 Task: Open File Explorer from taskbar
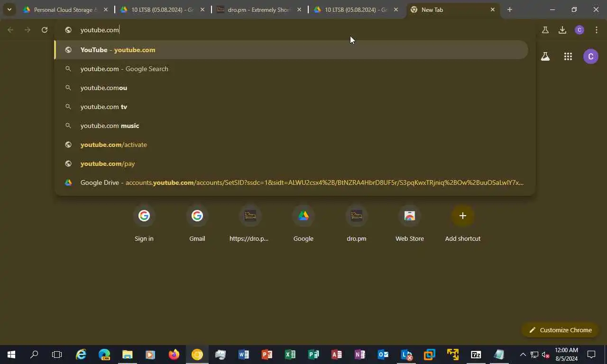click(128, 355)
